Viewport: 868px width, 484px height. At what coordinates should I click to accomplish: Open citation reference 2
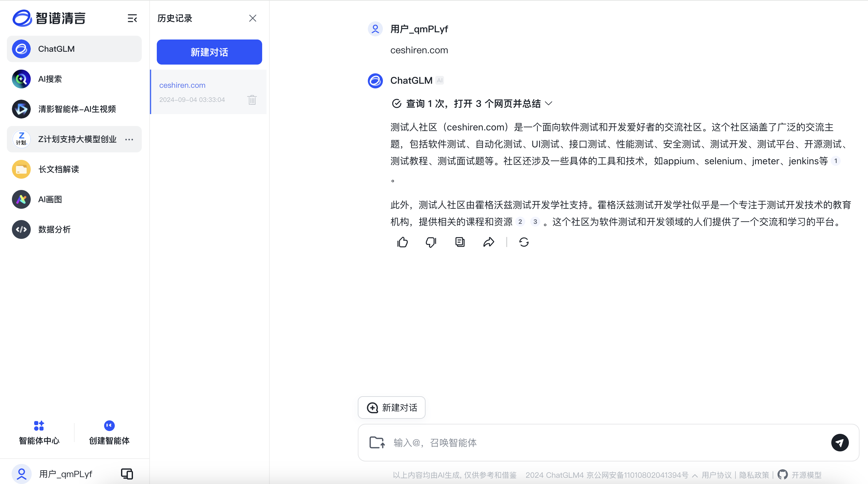(x=520, y=222)
